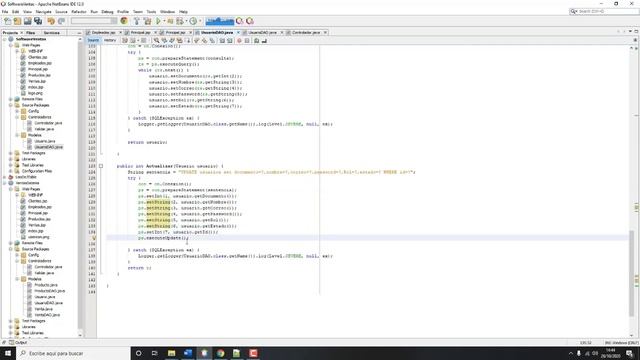Viewport: 640px width, 360px height.
Task: Click the Clean and Build icon
Action: pyautogui.click(x=147, y=21)
